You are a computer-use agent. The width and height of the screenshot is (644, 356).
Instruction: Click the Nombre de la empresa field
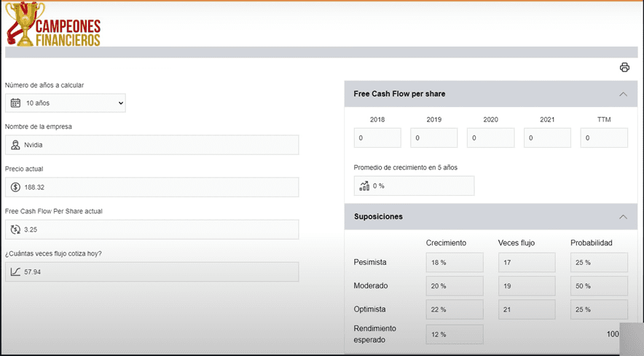coord(152,145)
